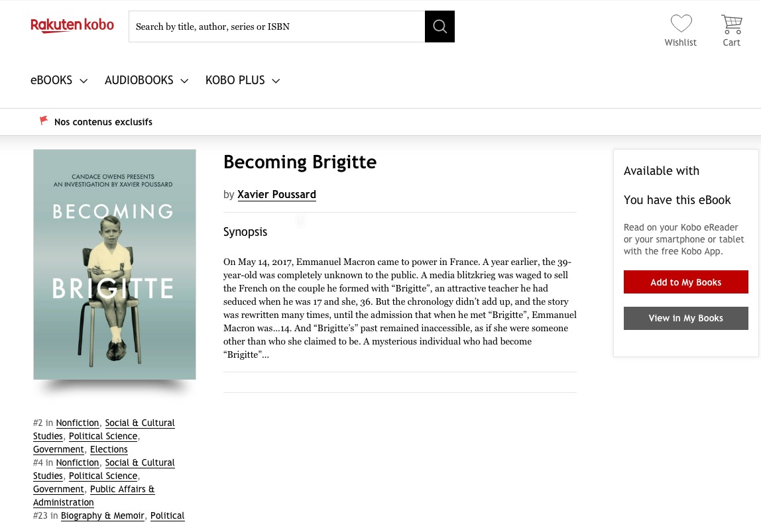Image resolution: width=761 pixels, height=532 pixels.
Task: Expand the AUDIOBOOKS dropdown menu
Action: 146,80
